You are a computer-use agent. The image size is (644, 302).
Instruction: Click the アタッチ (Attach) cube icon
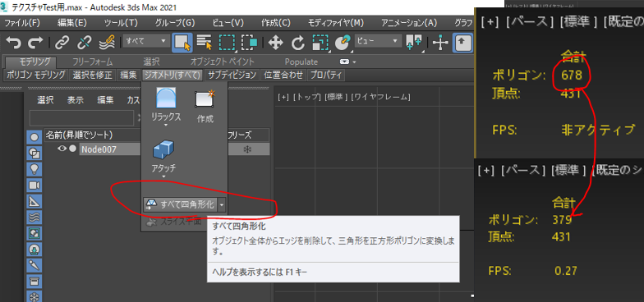point(163,149)
